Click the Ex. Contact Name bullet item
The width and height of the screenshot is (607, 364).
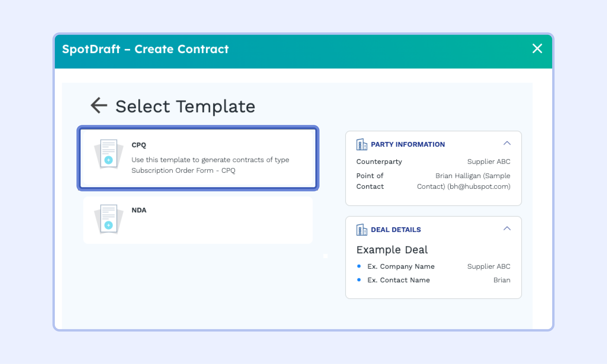click(x=398, y=280)
